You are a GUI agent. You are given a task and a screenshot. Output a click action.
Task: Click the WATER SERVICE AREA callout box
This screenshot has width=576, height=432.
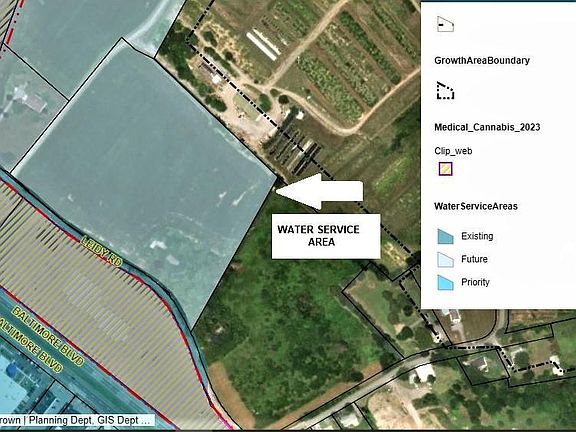tap(326, 236)
